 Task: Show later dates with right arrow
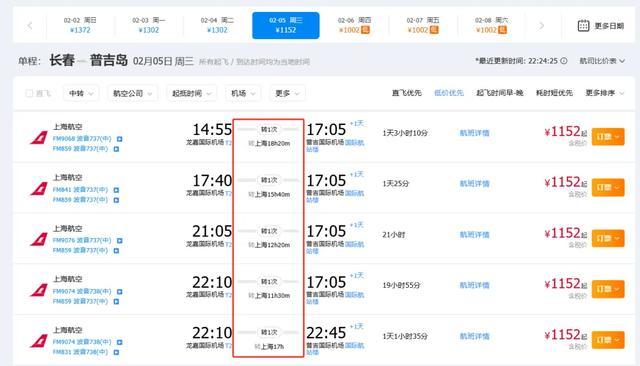pos(542,26)
